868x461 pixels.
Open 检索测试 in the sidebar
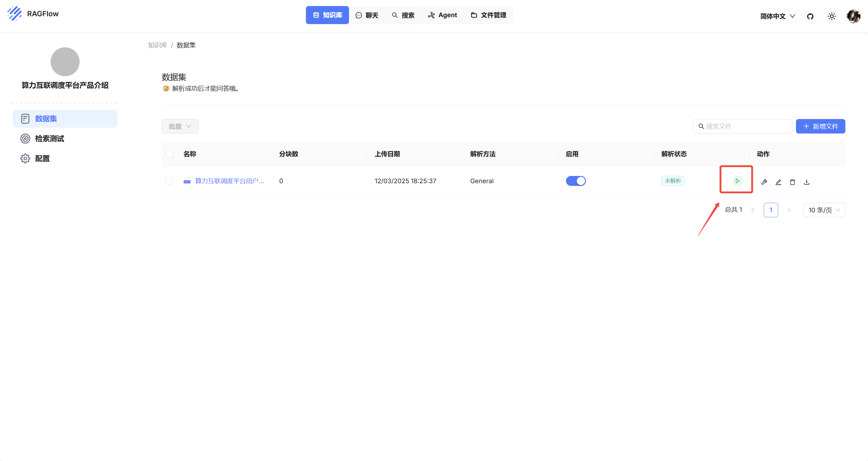click(65, 139)
